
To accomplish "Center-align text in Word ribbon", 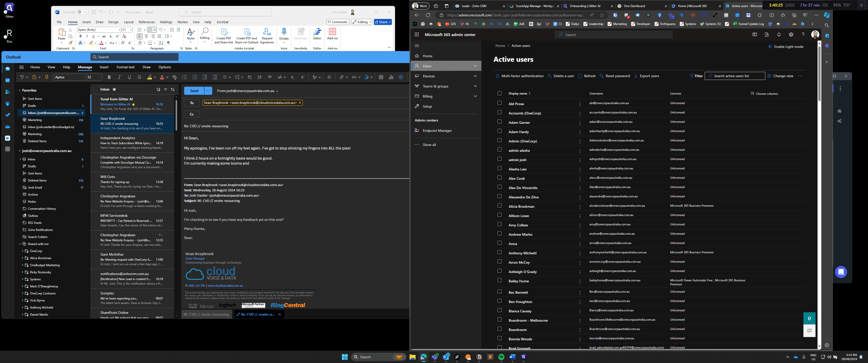I will pyautogui.click(x=146, y=36).
